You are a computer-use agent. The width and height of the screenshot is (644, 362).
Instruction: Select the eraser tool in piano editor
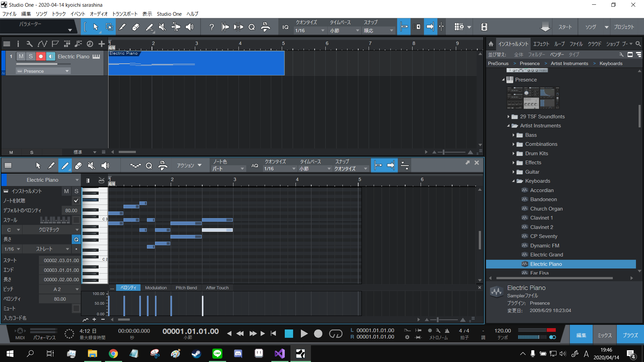(78, 166)
